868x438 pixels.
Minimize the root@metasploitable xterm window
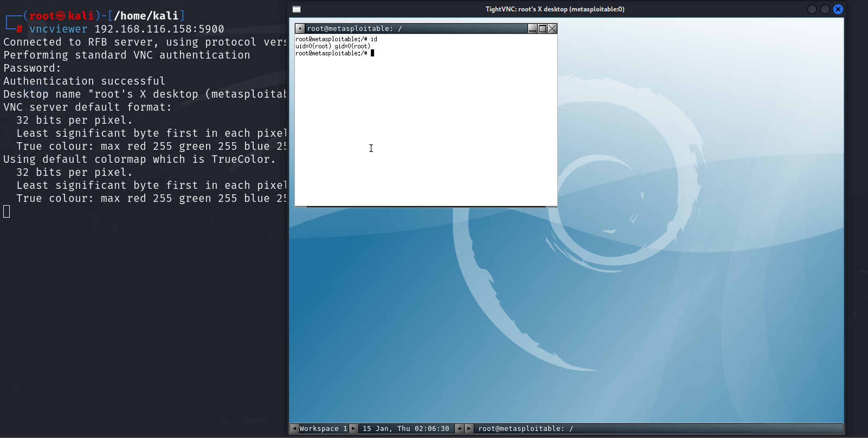tap(532, 29)
